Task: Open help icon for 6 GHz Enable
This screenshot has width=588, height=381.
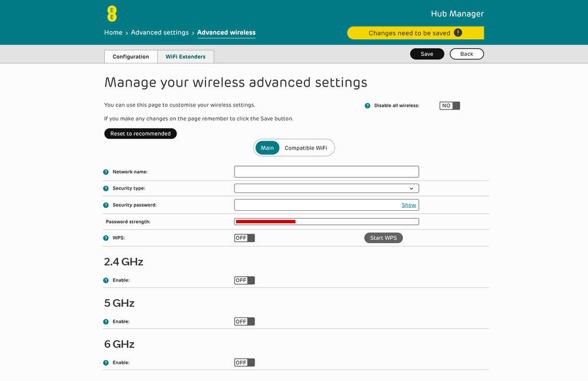Action: pos(105,363)
